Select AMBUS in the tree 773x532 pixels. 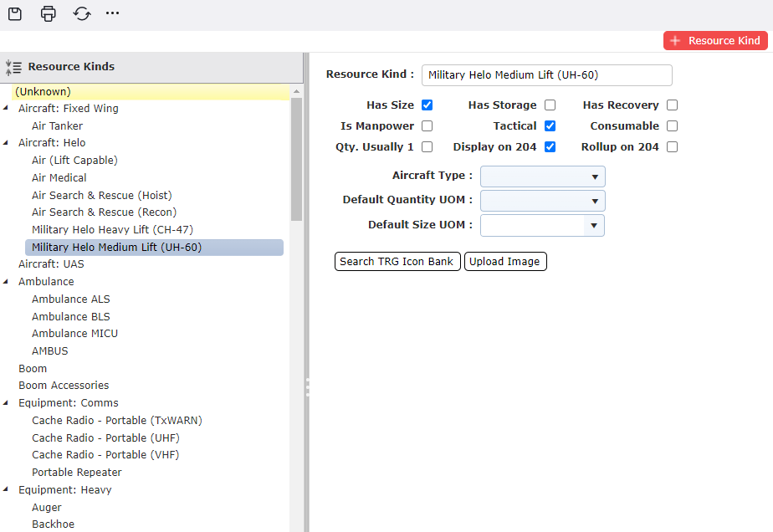pos(50,351)
